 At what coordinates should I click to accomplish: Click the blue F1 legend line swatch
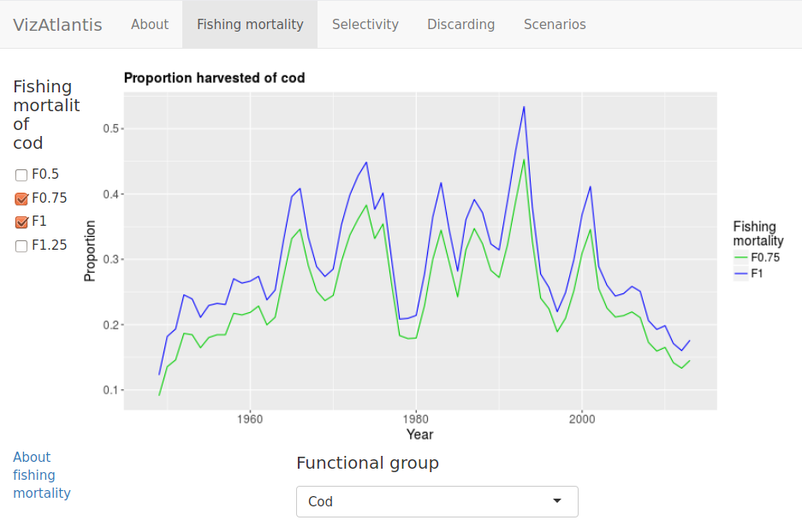740,274
